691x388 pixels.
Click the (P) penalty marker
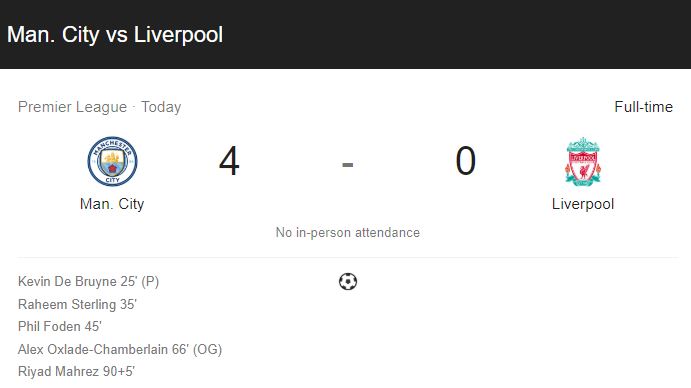[150, 281]
